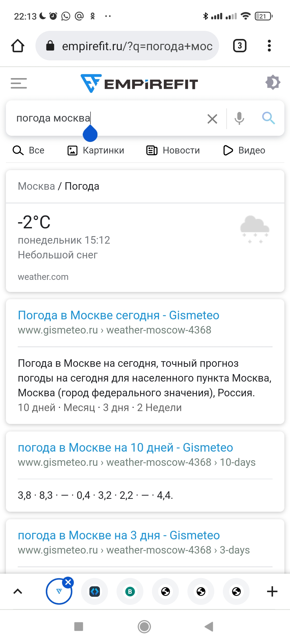Switch to the Картинки tab
The image size is (290, 644).
[96, 150]
